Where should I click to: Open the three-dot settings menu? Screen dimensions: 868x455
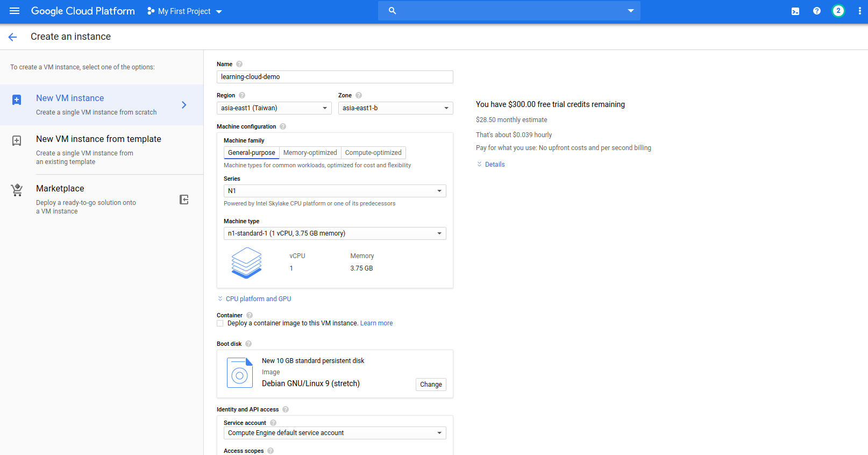(859, 11)
